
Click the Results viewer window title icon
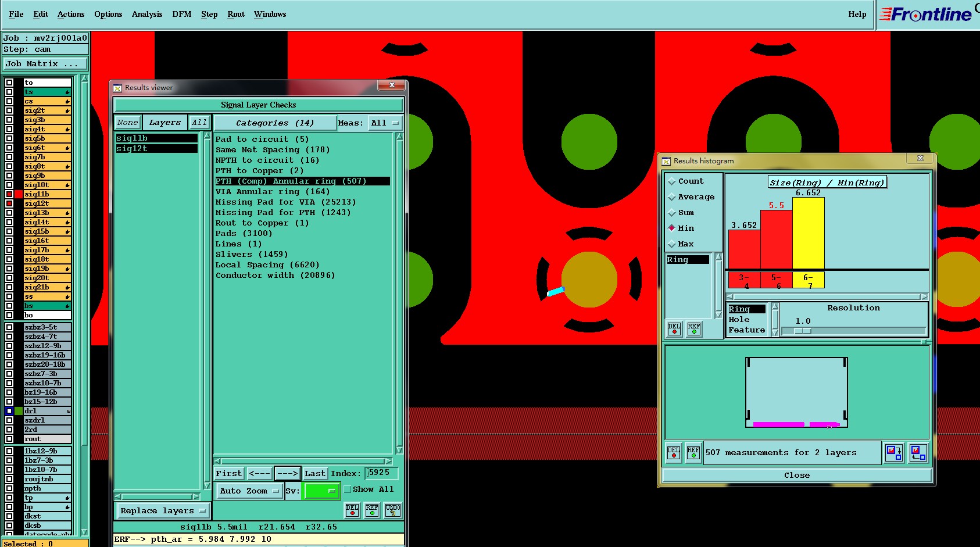click(117, 88)
